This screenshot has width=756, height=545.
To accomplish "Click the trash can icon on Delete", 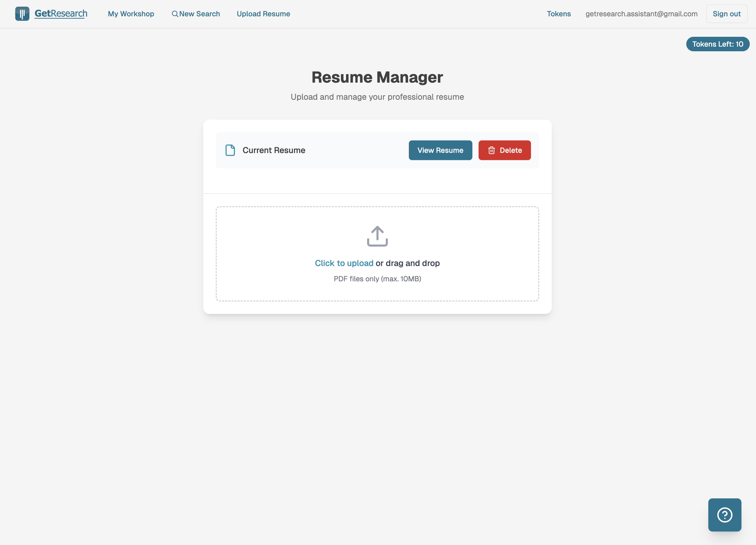I will tap(491, 150).
